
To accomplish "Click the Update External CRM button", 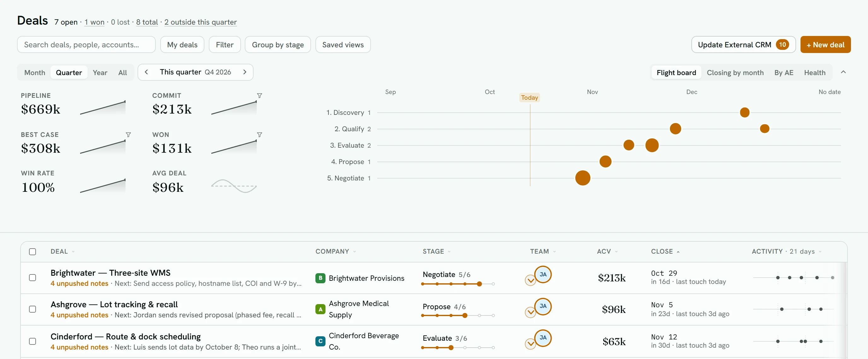I will click(743, 45).
